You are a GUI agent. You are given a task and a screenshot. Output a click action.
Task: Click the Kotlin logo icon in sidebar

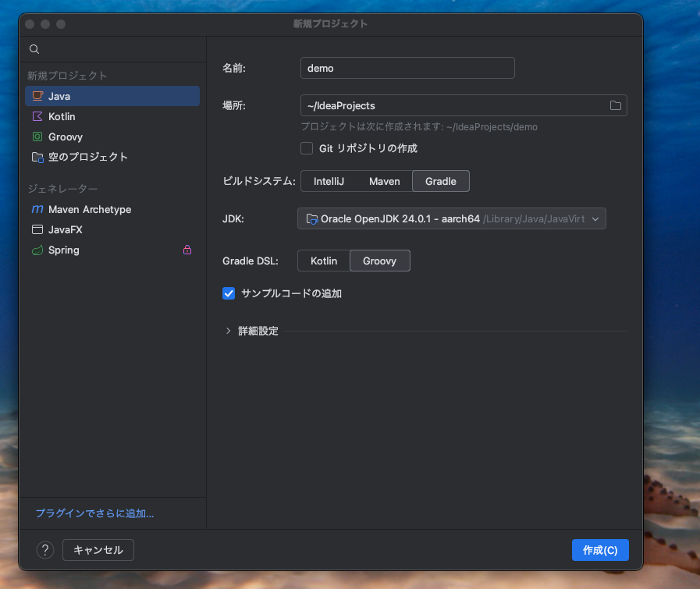[37, 116]
